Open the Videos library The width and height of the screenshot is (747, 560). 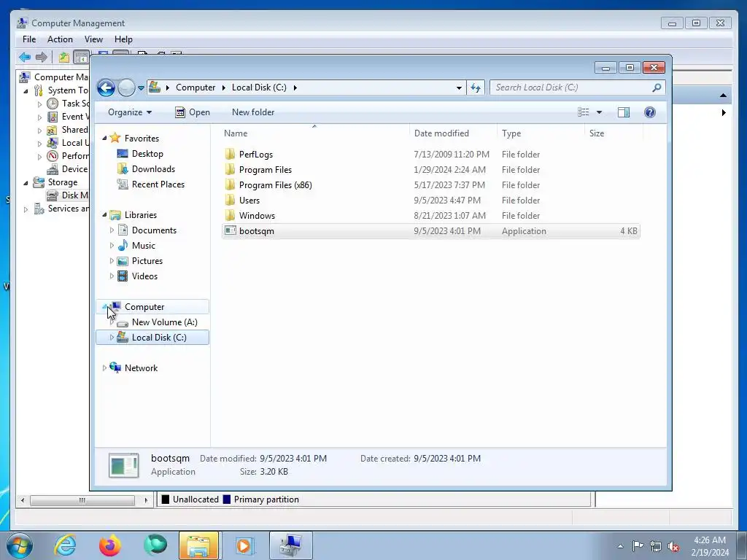point(144,276)
